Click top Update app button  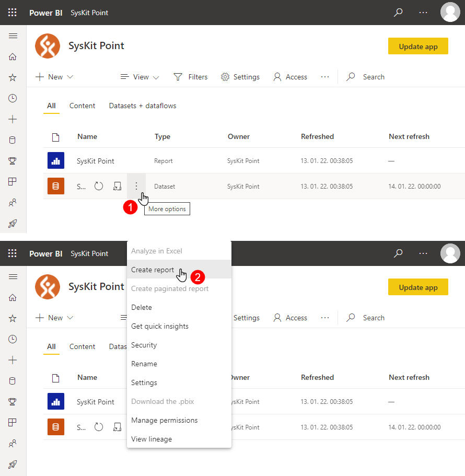(418, 46)
